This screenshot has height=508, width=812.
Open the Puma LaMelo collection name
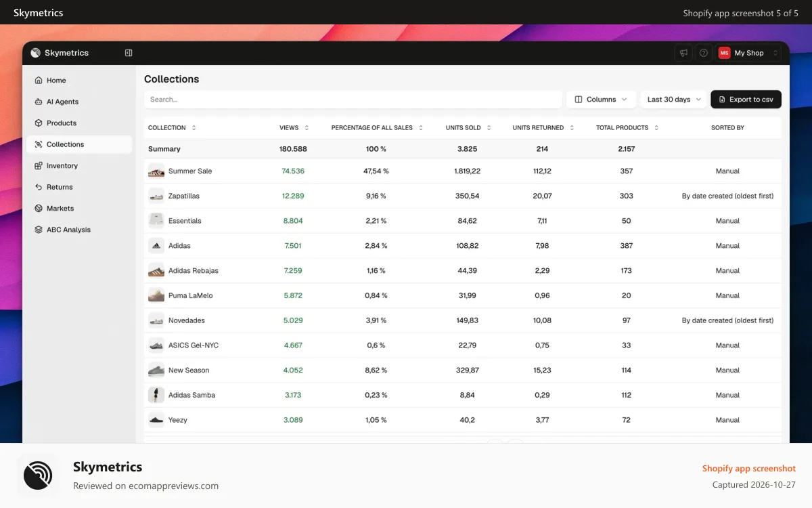[191, 295]
